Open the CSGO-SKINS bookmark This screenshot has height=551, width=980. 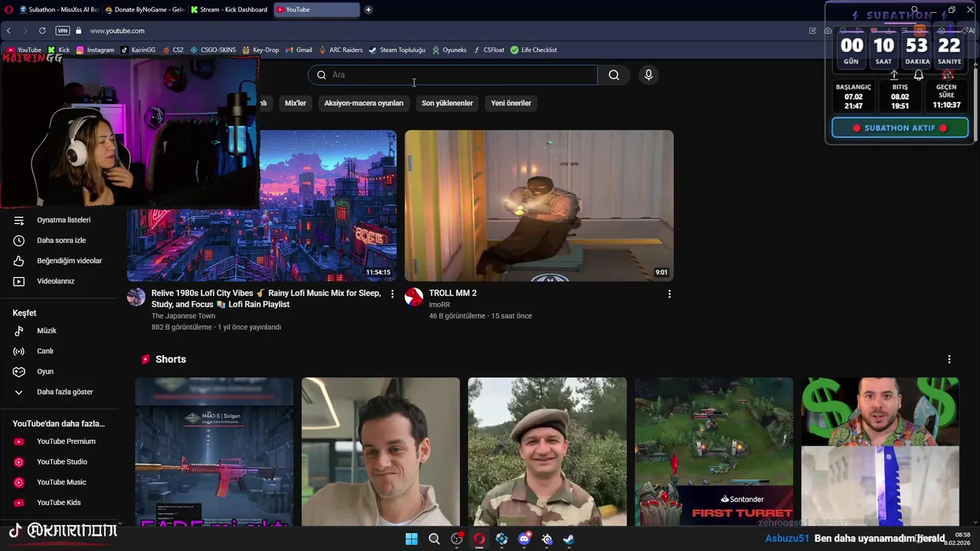pyautogui.click(x=213, y=50)
